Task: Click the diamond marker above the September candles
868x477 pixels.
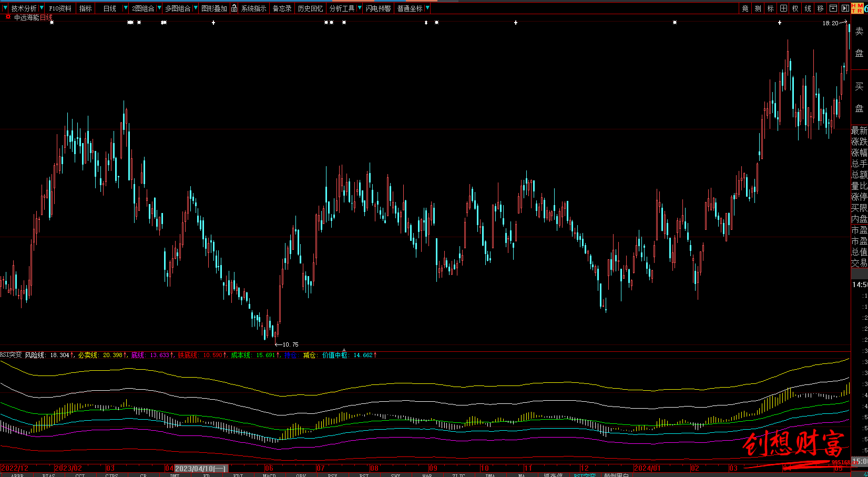Action: [426, 23]
